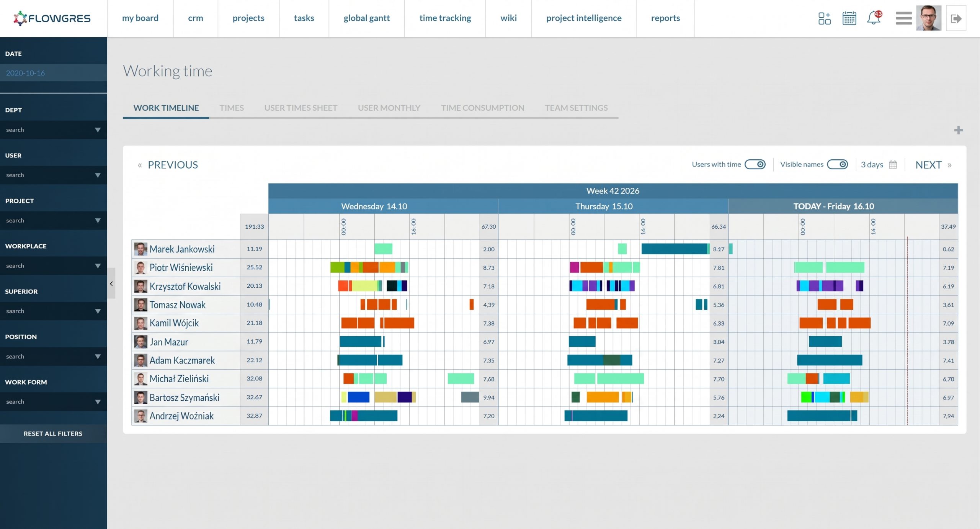
Task: Switch to the USER TIMES SHEET tab
Action: tap(301, 108)
